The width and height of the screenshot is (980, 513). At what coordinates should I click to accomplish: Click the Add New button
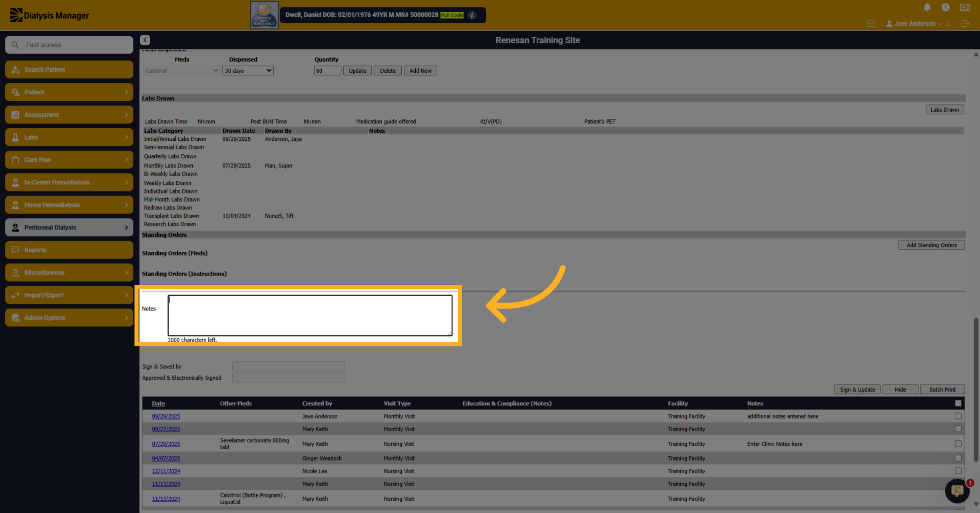click(x=420, y=71)
